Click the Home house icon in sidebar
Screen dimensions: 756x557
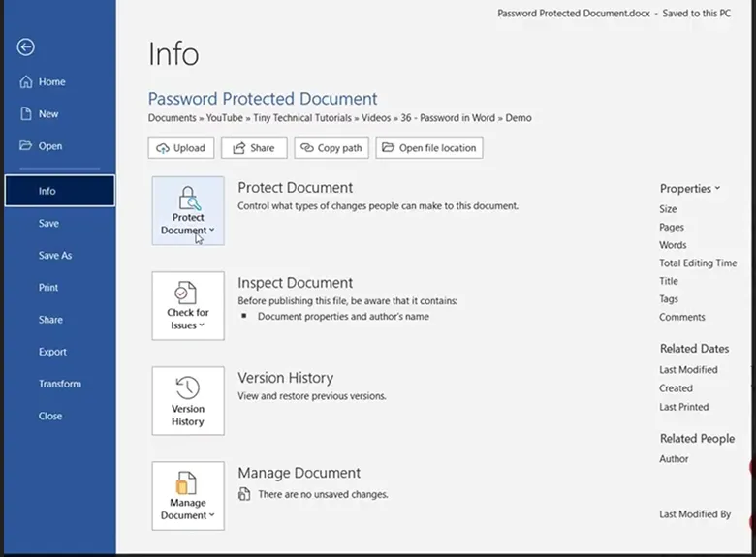point(26,82)
